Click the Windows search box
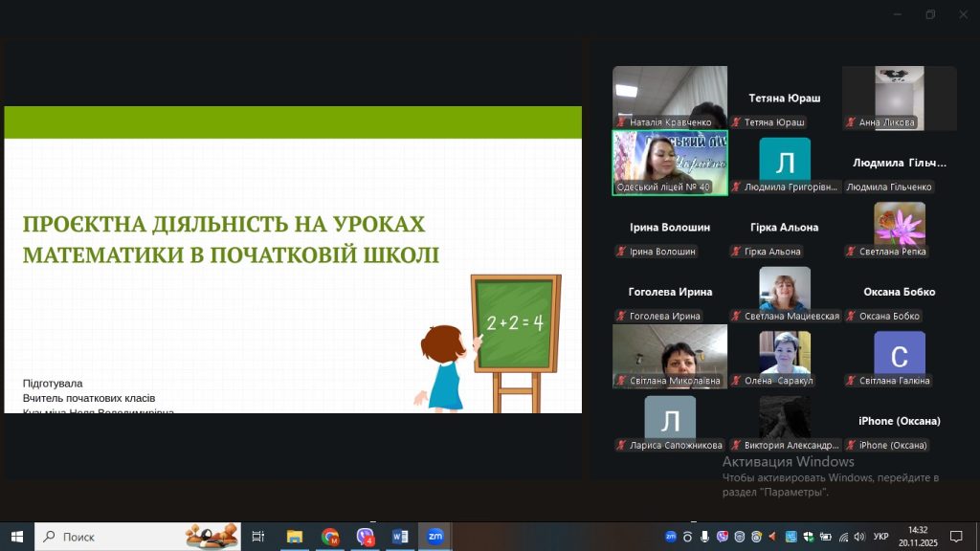The width and height of the screenshot is (980, 551). [134, 537]
